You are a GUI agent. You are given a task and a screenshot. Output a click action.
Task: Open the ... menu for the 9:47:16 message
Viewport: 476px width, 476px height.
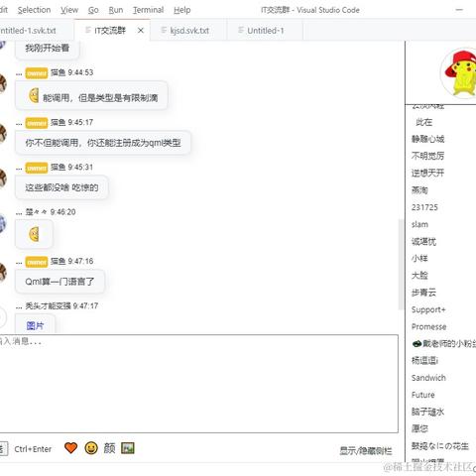click(19, 263)
